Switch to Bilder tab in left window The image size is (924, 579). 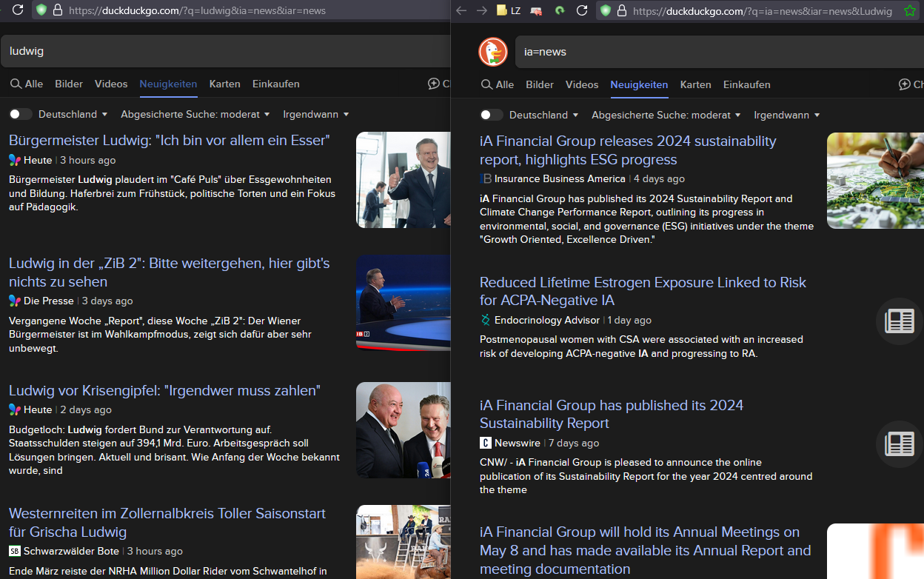click(x=69, y=84)
